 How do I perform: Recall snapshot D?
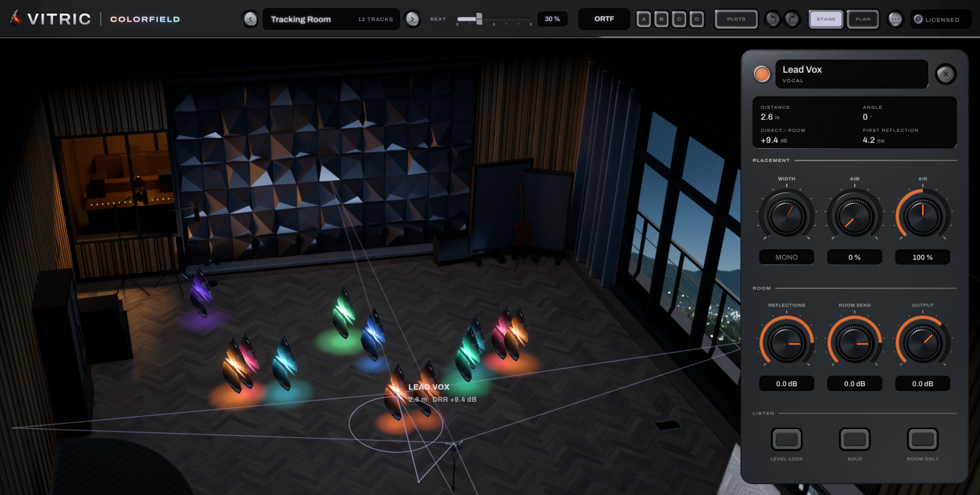(x=697, y=19)
